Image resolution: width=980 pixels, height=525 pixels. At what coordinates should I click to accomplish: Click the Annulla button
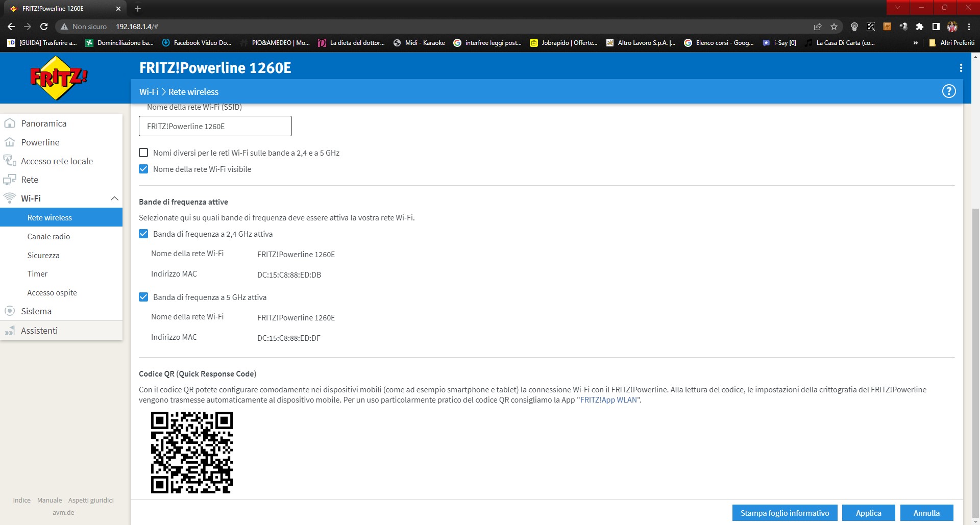tap(926, 513)
